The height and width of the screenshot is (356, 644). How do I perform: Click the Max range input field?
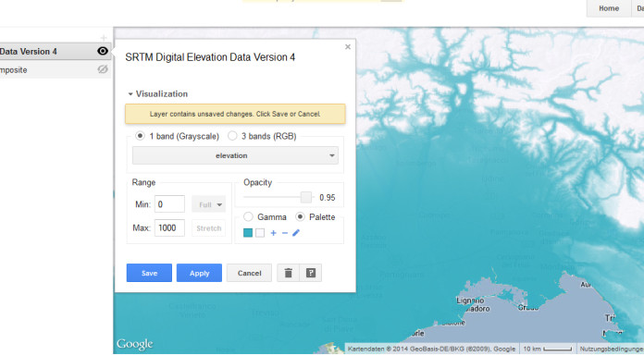[x=169, y=227]
